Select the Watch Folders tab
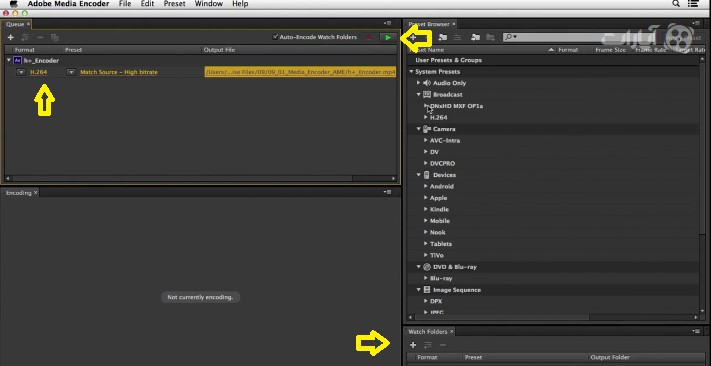 pyautogui.click(x=428, y=332)
